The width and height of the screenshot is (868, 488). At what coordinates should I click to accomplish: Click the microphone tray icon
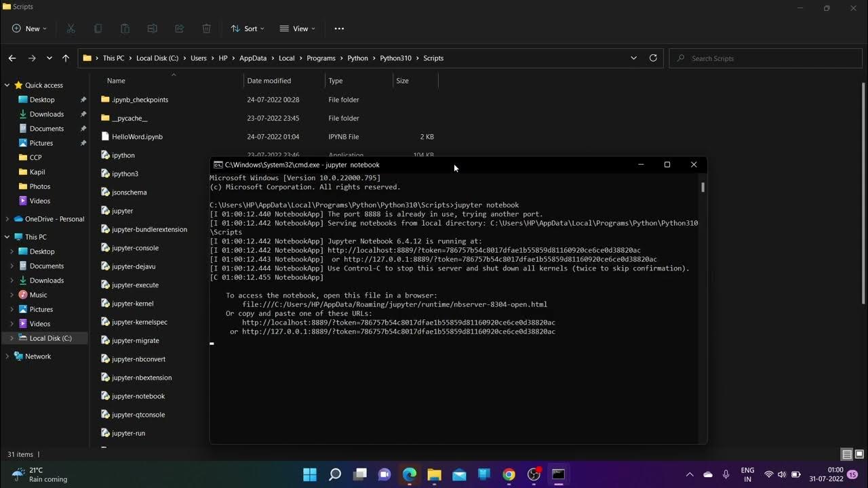[x=726, y=474]
